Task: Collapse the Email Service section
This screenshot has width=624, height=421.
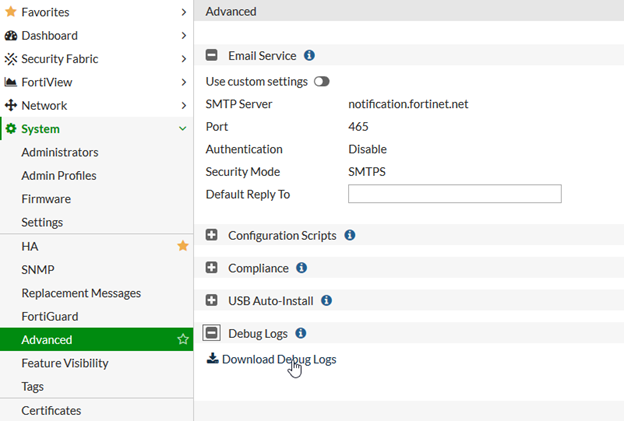Action: click(212, 56)
